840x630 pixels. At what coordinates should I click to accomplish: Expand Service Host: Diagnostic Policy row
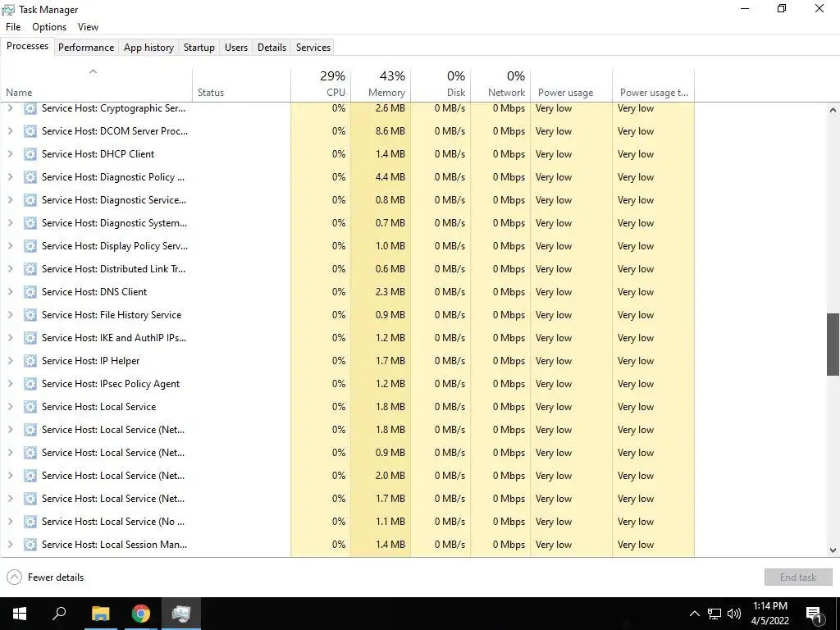point(10,177)
